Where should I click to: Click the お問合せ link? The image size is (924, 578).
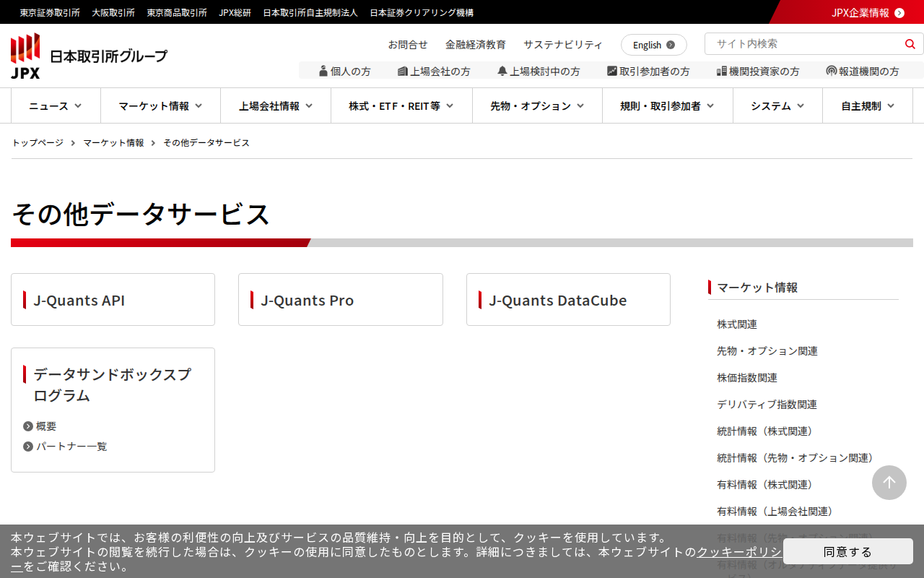408,45
